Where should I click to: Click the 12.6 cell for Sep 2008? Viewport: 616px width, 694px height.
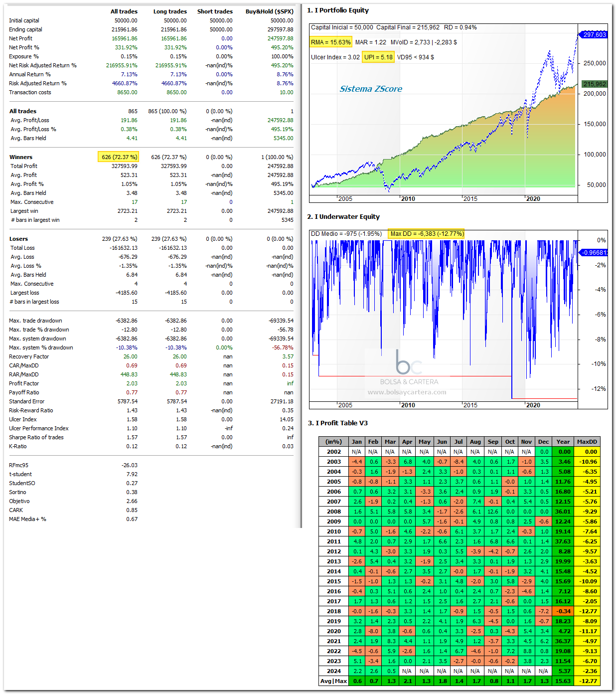(x=493, y=512)
